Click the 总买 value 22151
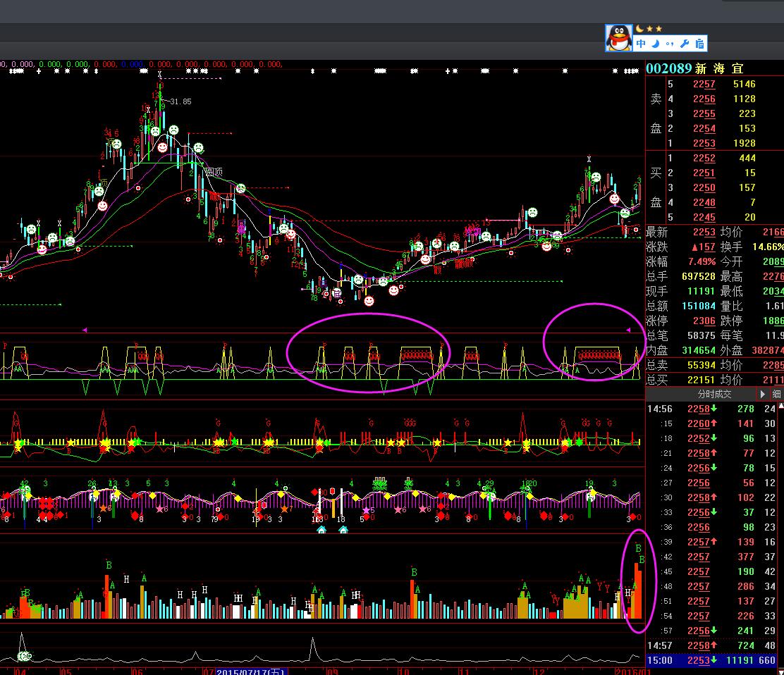The image size is (784, 675). point(702,380)
